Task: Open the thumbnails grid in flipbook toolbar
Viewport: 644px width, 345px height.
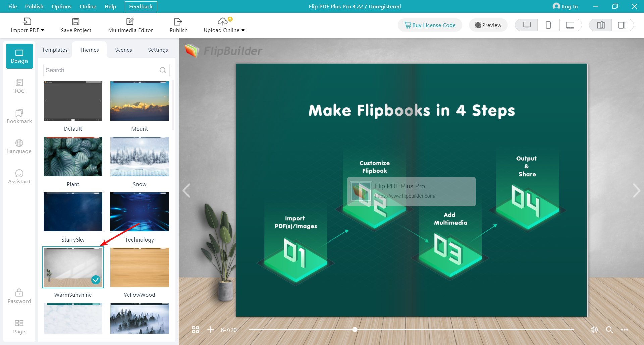Action: pyautogui.click(x=196, y=330)
